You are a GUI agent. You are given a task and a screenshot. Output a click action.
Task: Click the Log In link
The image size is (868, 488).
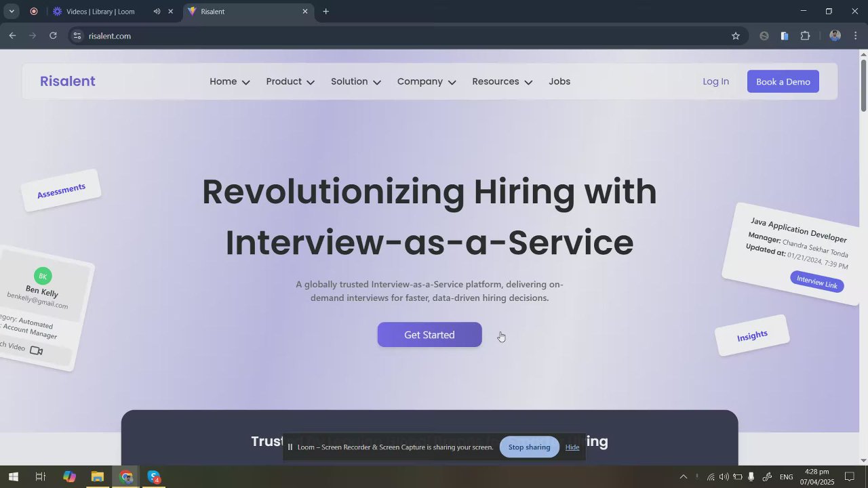(x=716, y=81)
